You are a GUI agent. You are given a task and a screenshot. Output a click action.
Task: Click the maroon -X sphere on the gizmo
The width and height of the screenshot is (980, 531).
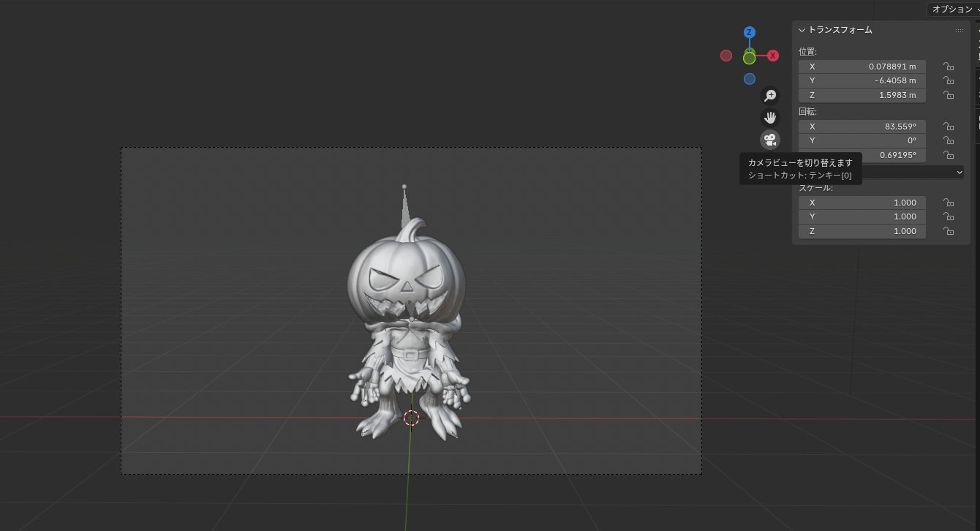coord(725,55)
